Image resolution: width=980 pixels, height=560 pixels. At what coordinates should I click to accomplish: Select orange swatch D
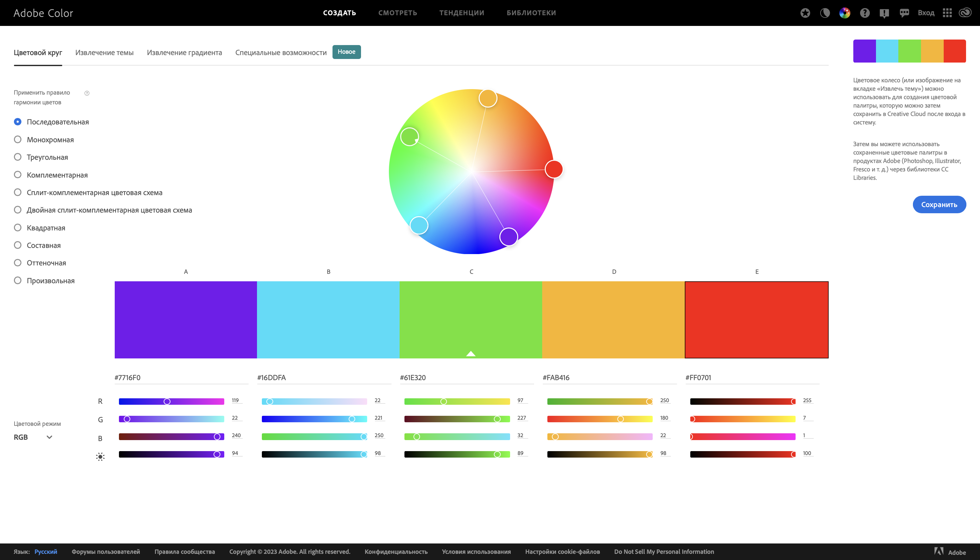pyautogui.click(x=613, y=320)
